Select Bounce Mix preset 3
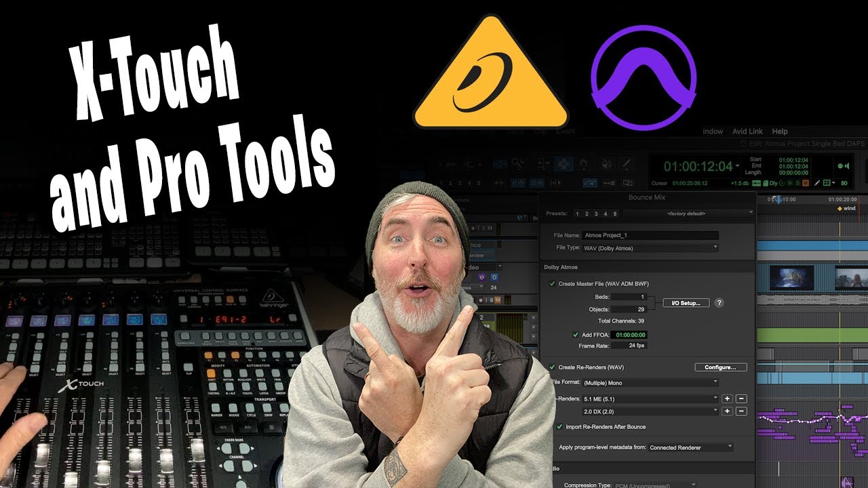This screenshot has height=488, width=868. coord(597,213)
